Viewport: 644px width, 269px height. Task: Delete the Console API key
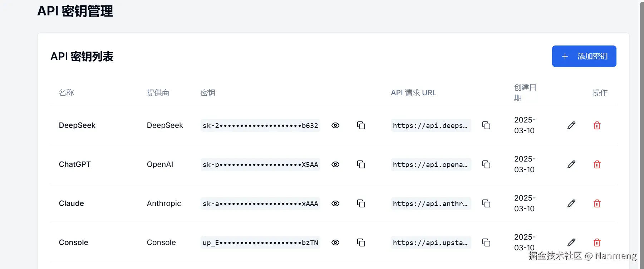[x=597, y=242]
